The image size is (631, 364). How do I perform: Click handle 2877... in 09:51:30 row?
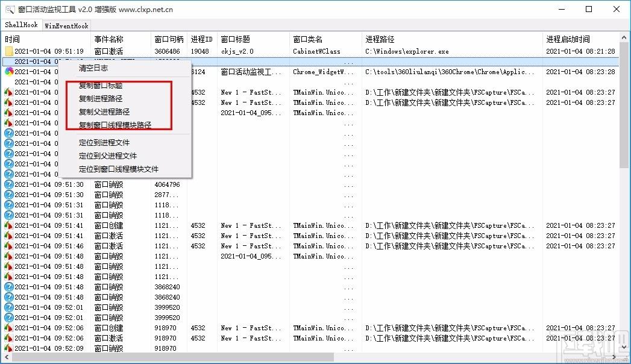(x=166, y=195)
